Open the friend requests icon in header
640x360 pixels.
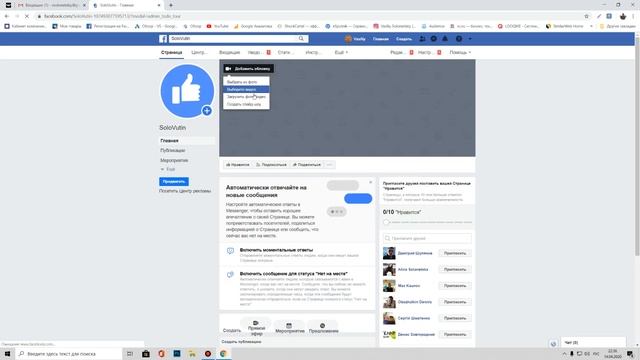click(422, 39)
